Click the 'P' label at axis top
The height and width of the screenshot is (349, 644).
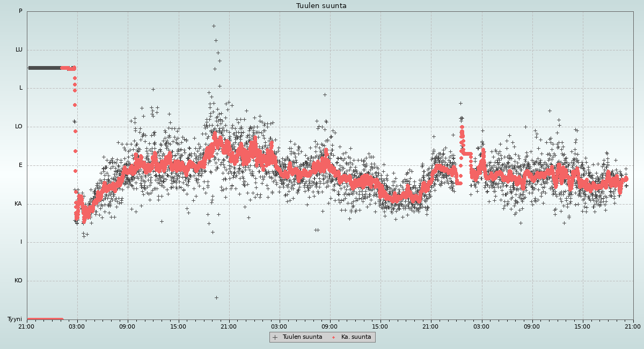coord(20,11)
